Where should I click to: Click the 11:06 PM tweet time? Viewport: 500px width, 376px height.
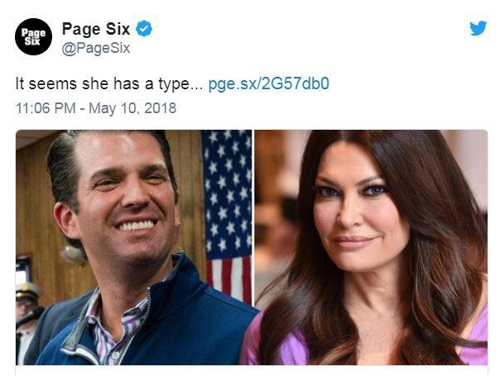point(46,108)
